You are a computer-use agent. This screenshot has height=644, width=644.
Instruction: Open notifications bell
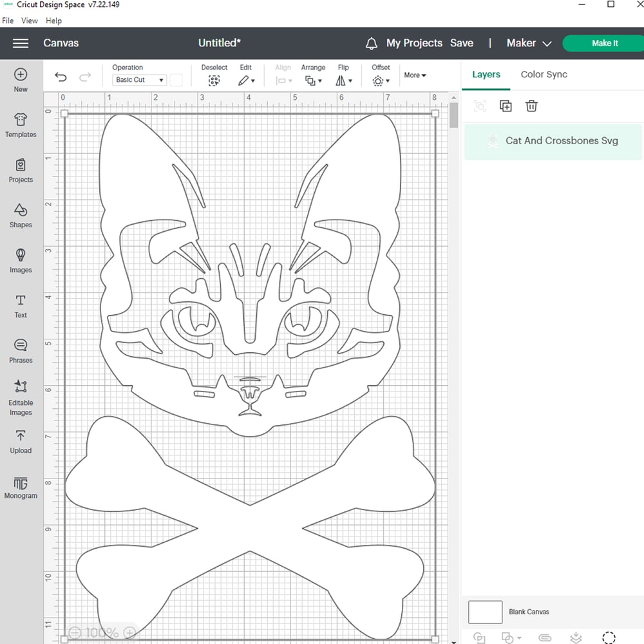372,43
